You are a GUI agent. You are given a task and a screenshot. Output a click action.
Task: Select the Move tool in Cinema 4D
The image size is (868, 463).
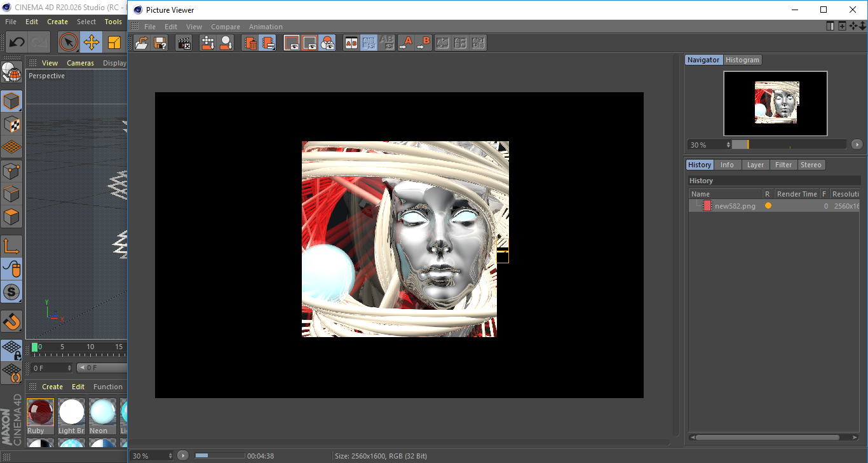point(92,43)
